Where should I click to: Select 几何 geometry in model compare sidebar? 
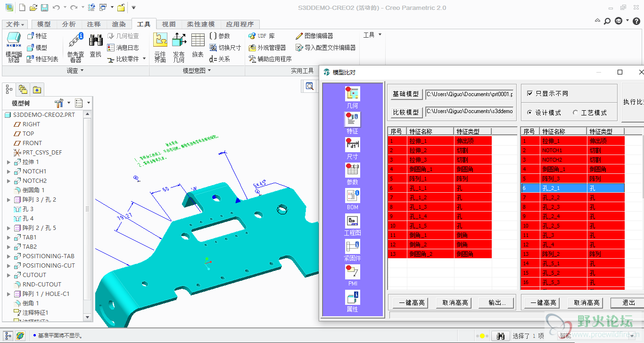click(352, 98)
